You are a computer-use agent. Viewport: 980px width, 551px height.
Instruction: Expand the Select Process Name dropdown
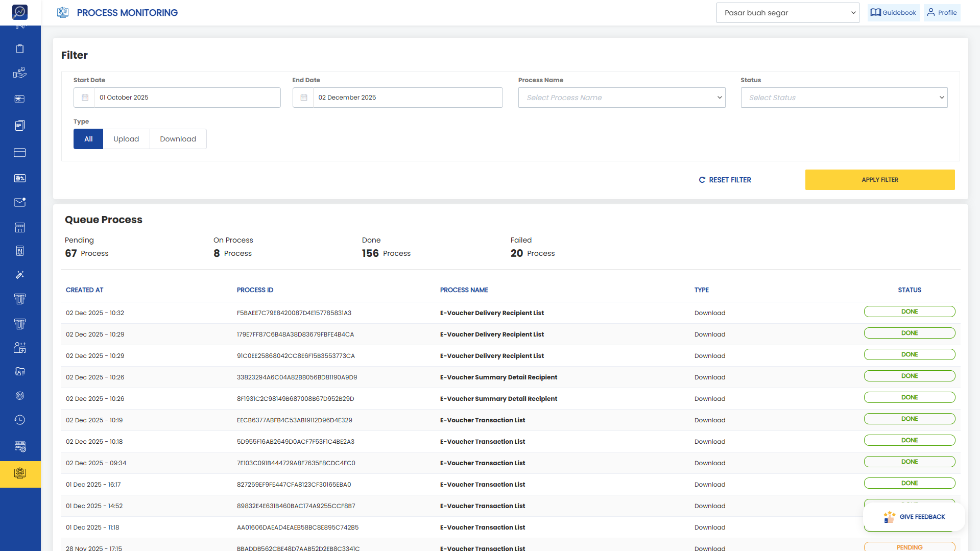click(x=622, y=98)
